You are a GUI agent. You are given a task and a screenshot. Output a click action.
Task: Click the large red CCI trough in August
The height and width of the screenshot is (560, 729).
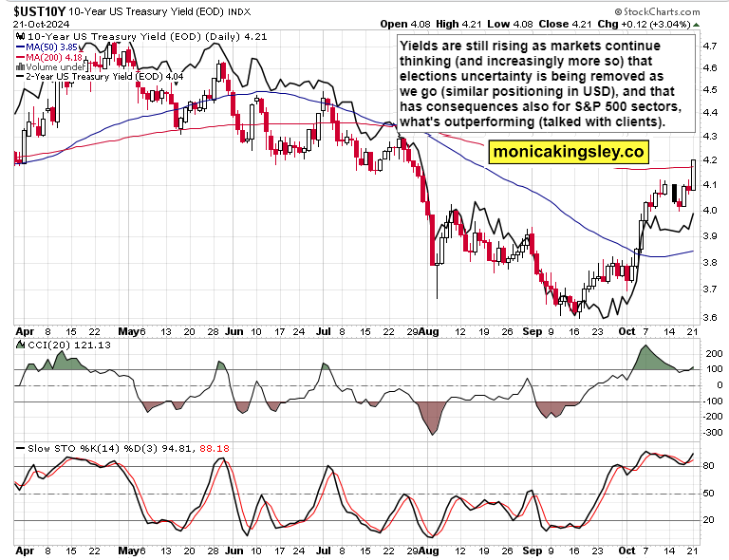435,418
